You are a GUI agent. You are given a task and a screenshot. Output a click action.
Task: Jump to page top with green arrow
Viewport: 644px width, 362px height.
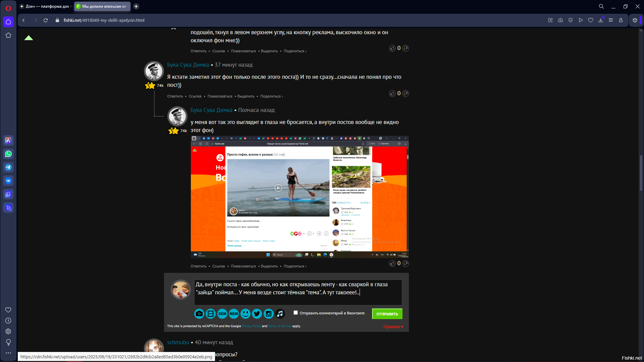[29, 38]
